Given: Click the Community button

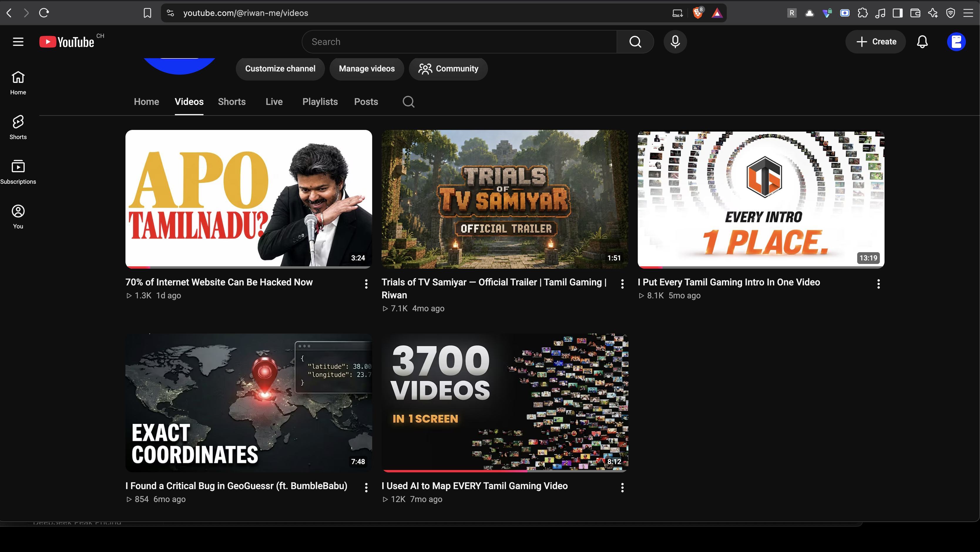Looking at the screenshot, I should point(448,68).
